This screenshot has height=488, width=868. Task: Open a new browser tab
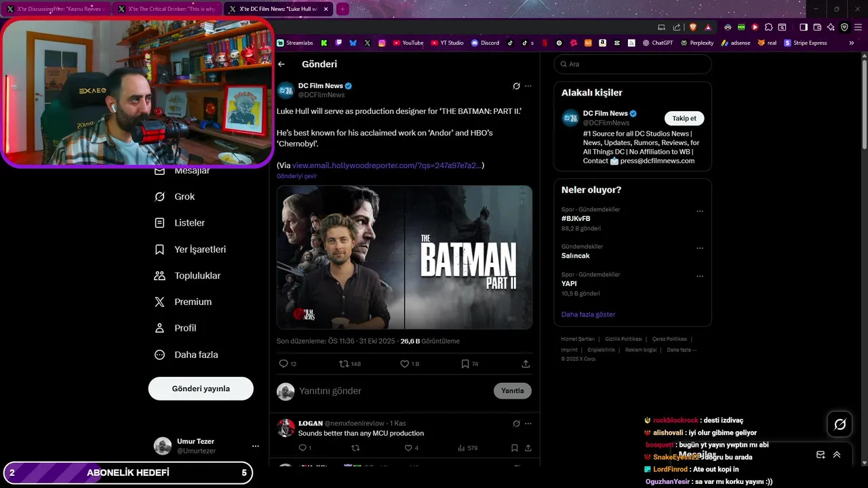click(x=342, y=9)
